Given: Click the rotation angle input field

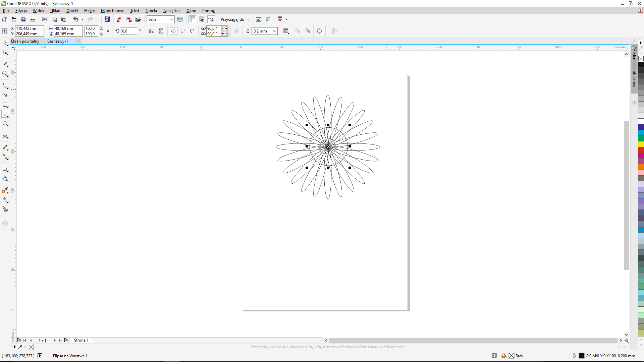Looking at the screenshot, I should pyautogui.click(x=128, y=31).
